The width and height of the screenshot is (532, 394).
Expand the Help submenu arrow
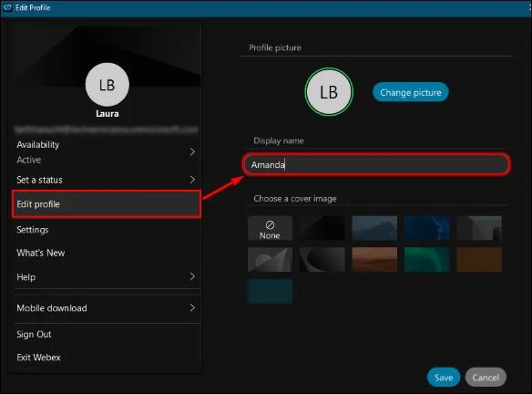pos(192,276)
